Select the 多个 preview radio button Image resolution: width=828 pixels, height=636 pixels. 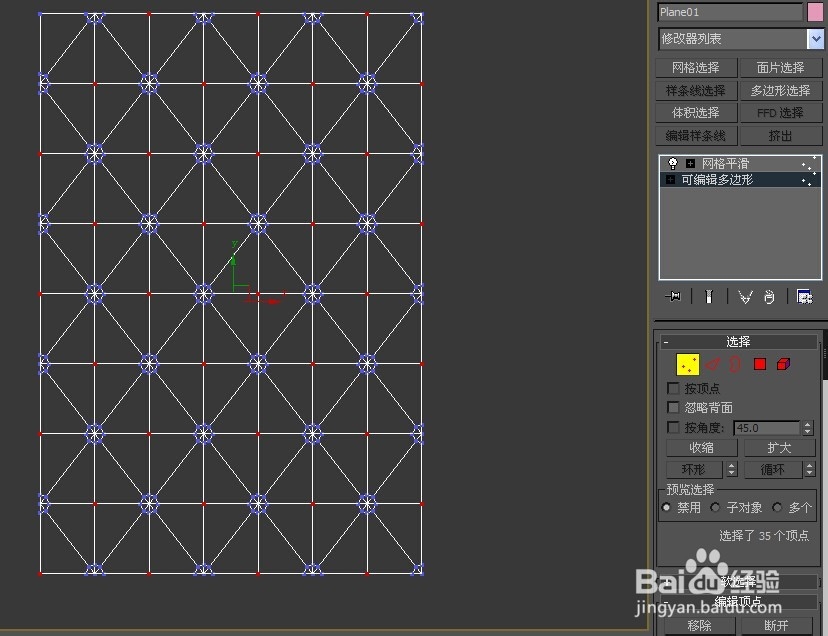click(x=777, y=507)
